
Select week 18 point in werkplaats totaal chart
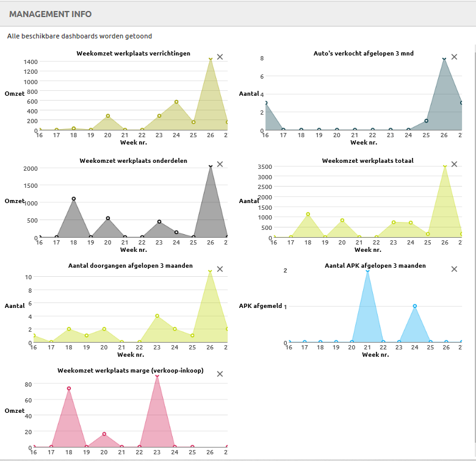click(308, 214)
